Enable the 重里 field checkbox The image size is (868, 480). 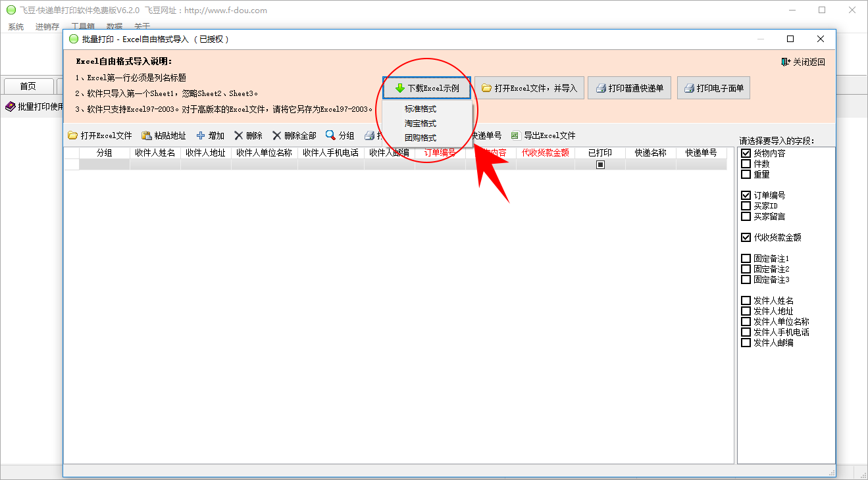(746, 174)
